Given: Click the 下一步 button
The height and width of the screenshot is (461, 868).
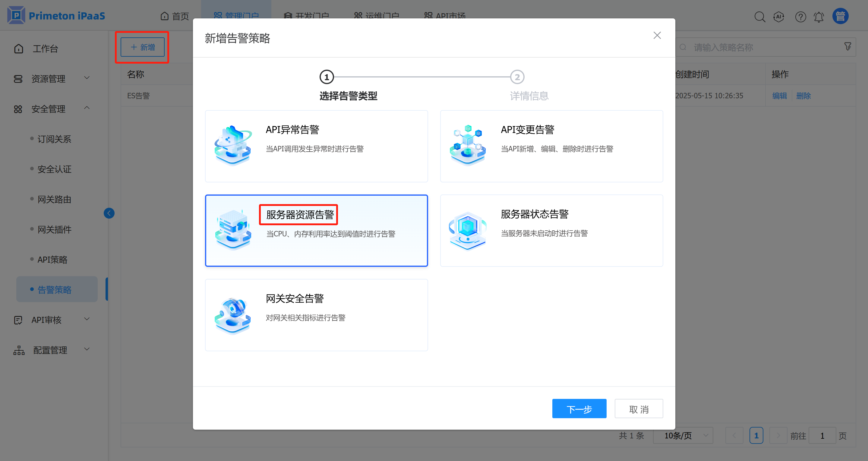Looking at the screenshot, I should pyautogui.click(x=579, y=409).
